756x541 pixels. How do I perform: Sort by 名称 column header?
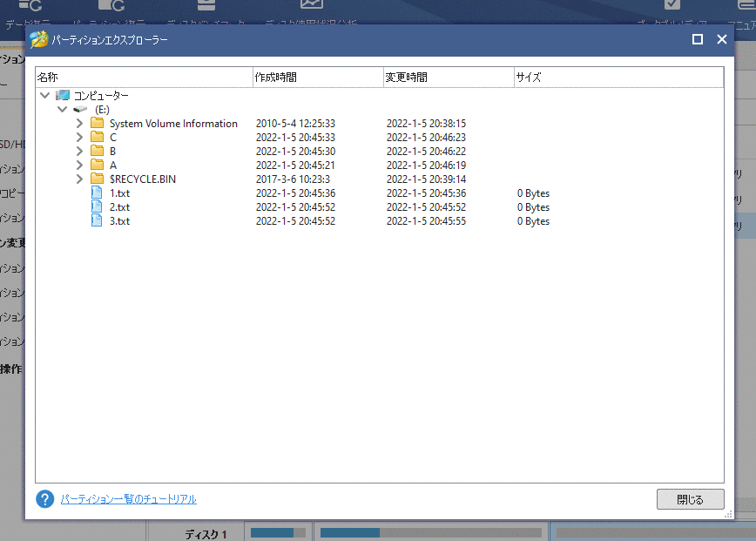(144, 78)
